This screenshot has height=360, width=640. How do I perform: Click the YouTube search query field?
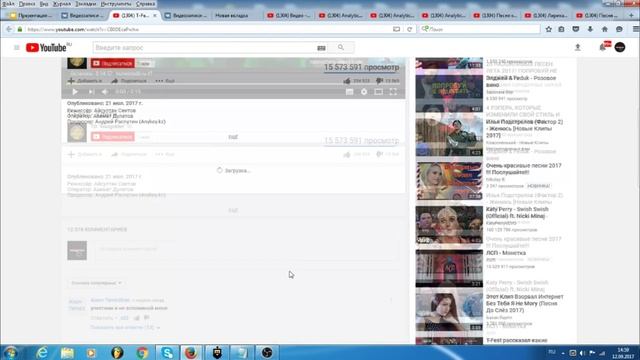click(x=204, y=48)
